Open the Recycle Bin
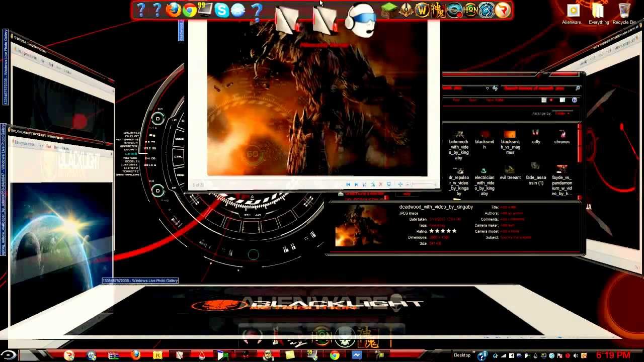 click(x=624, y=14)
